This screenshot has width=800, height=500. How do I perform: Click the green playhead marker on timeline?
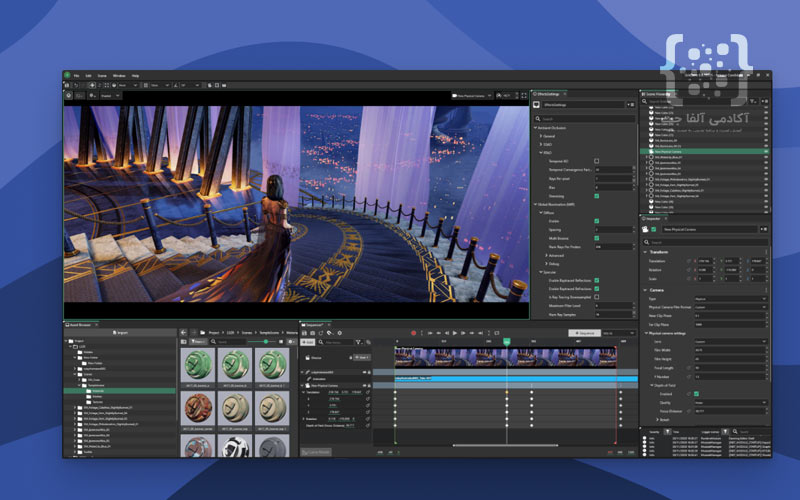point(507,342)
